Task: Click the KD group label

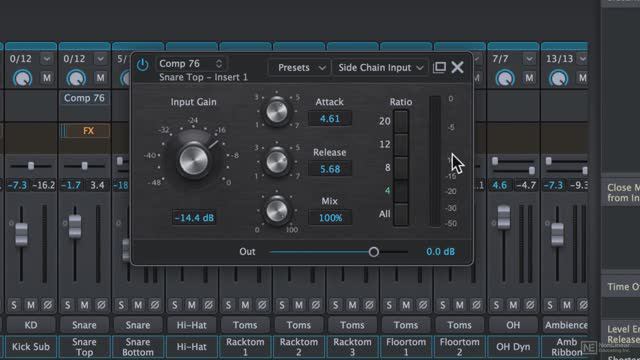Action: click(31, 325)
